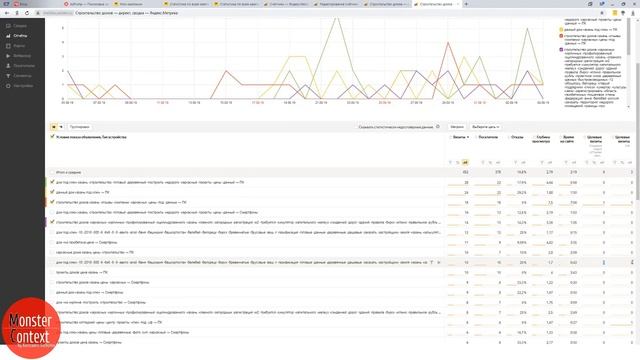Uncheck the row данный дом казань под ключ — ПК
The image size is (640, 360).
click(x=52, y=192)
